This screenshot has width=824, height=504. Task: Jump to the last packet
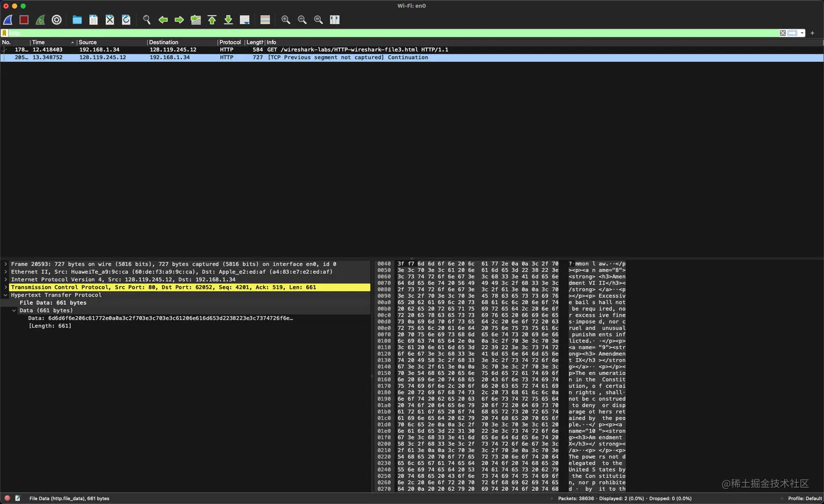[228, 20]
